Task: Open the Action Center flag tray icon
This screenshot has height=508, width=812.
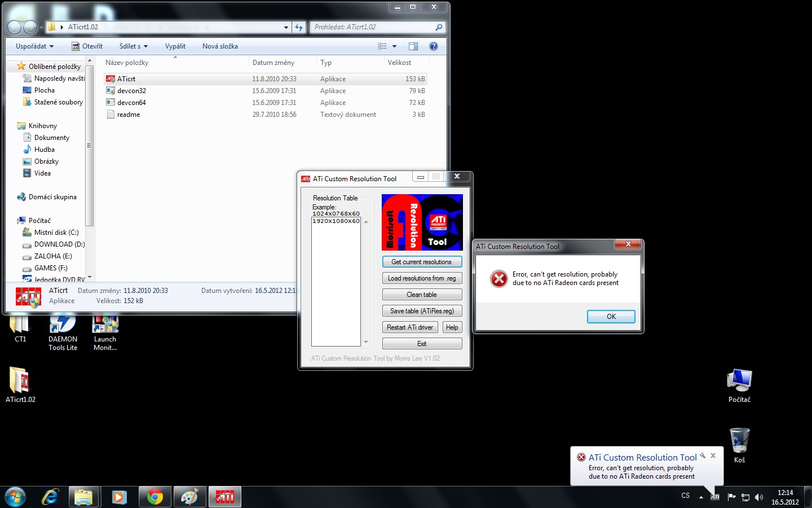Action: [x=732, y=497]
